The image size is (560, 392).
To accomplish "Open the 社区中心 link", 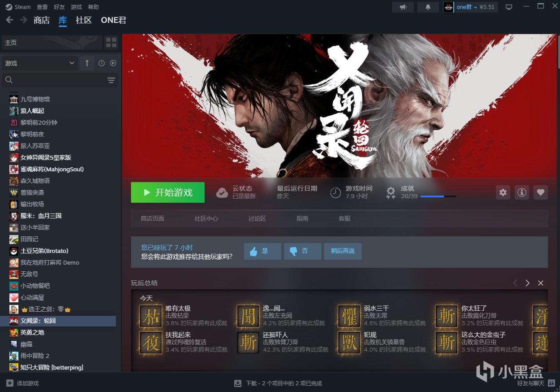I will point(206,218).
